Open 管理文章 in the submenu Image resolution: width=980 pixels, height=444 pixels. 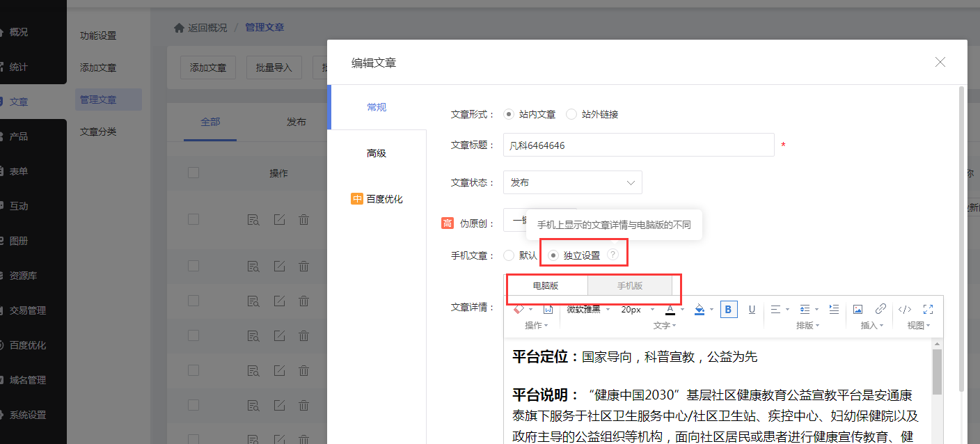coord(109,100)
